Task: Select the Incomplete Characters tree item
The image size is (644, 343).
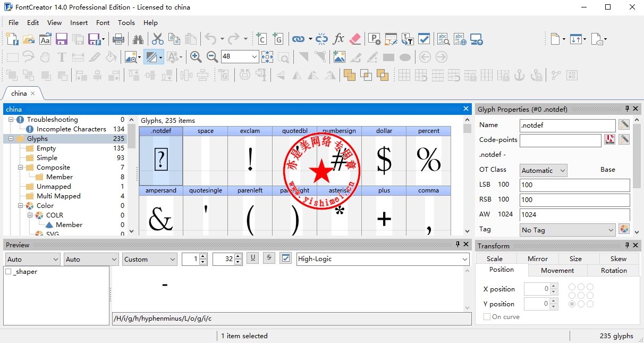Action: 71,129
